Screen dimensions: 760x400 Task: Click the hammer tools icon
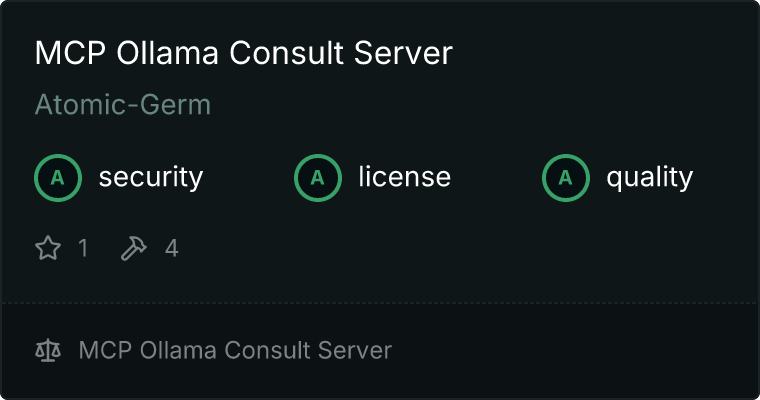pyautogui.click(x=133, y=248)
